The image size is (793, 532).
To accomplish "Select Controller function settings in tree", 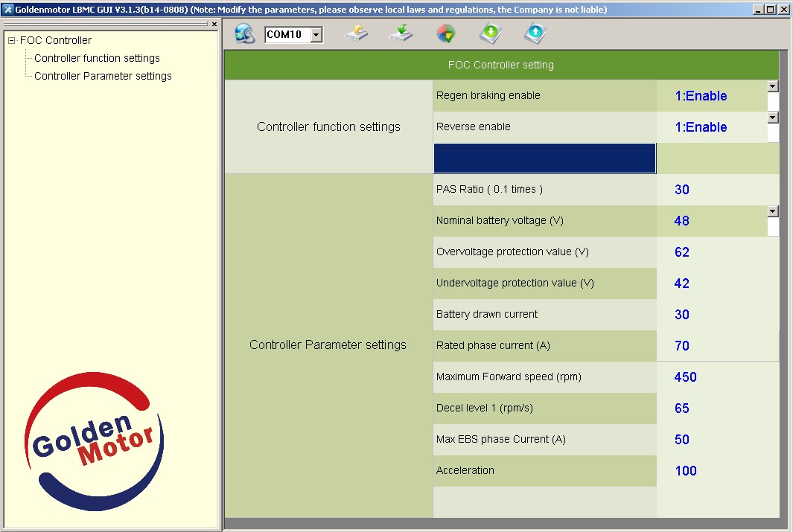I will coord(97,58).
